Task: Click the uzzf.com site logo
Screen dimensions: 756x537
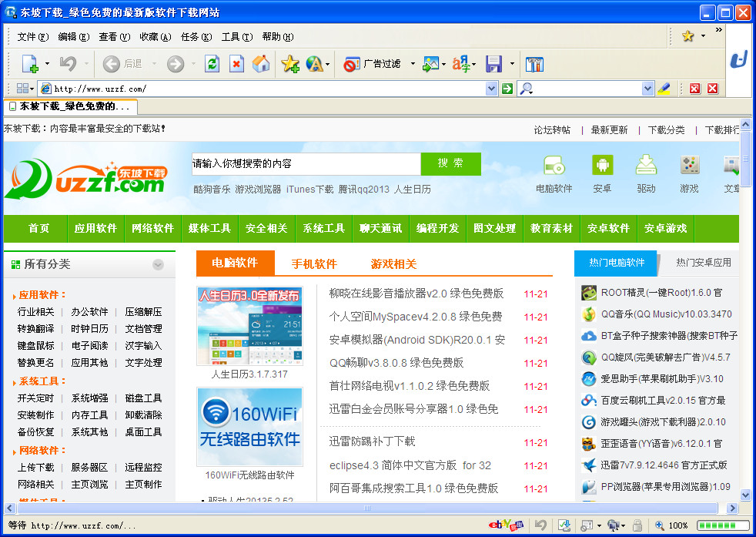Action: (x=85, y=179)
